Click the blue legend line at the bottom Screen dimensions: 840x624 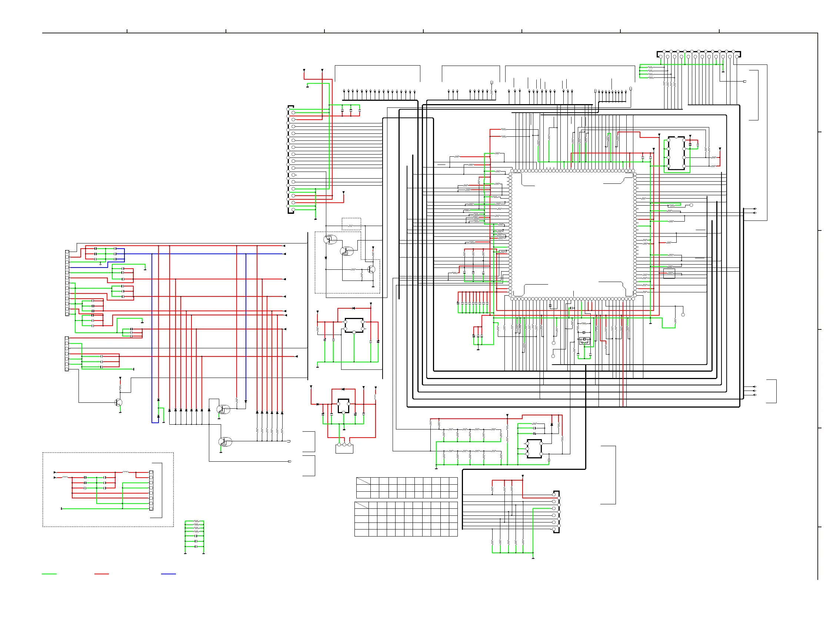pos(169,574)
